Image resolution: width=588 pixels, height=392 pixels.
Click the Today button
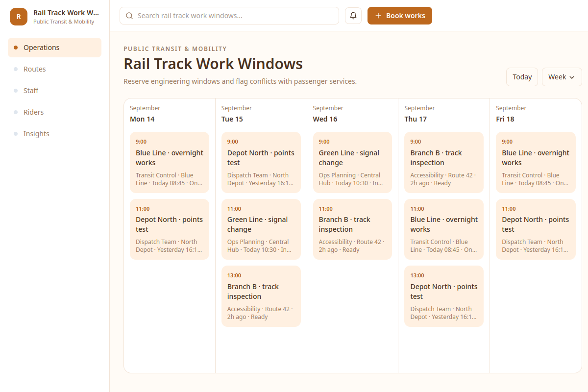[x=522, y=77]
